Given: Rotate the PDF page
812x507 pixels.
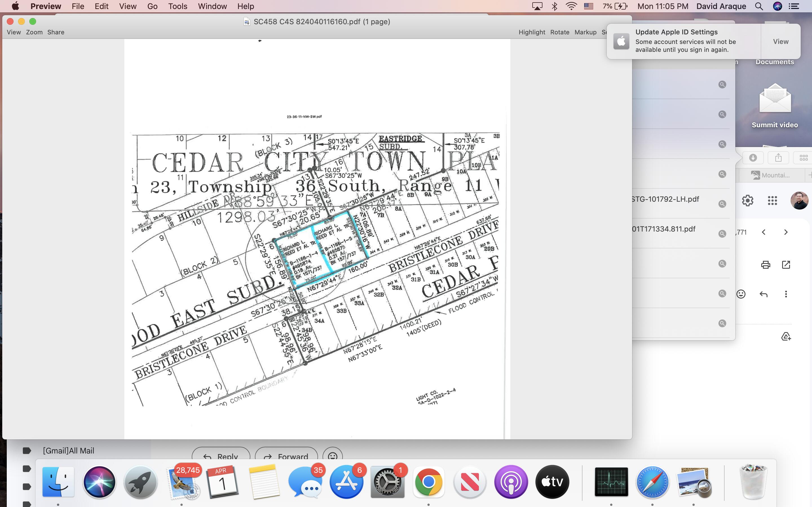Looking at the screenshot, I should [559, 32].
